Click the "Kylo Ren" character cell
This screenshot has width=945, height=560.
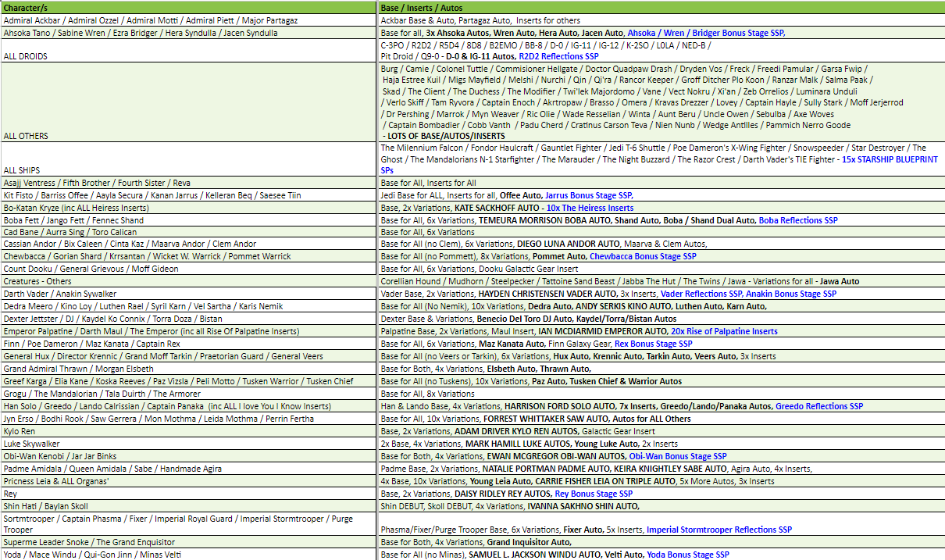(x=20, y=431)
